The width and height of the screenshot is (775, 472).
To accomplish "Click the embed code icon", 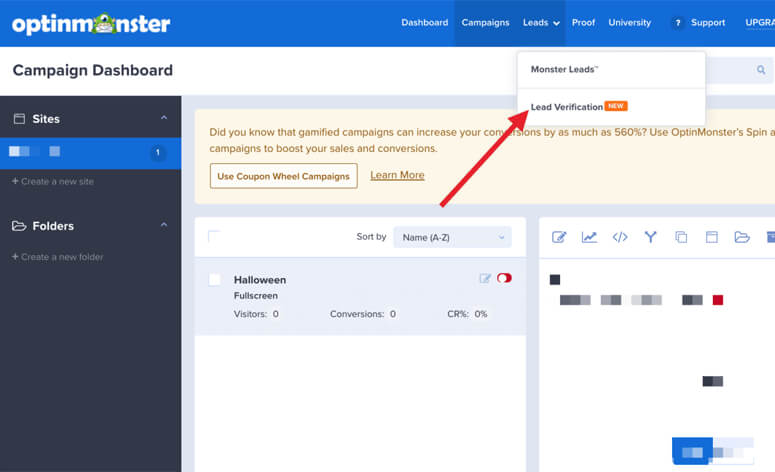I will pos(620,237).
